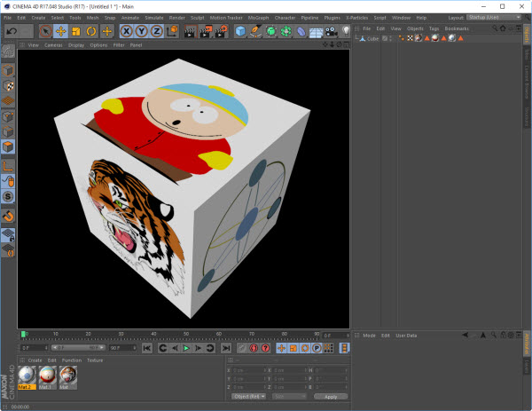Open Object (Rel) coordinate dropdown
Viewport: 532px width, 411px height.
248,397
